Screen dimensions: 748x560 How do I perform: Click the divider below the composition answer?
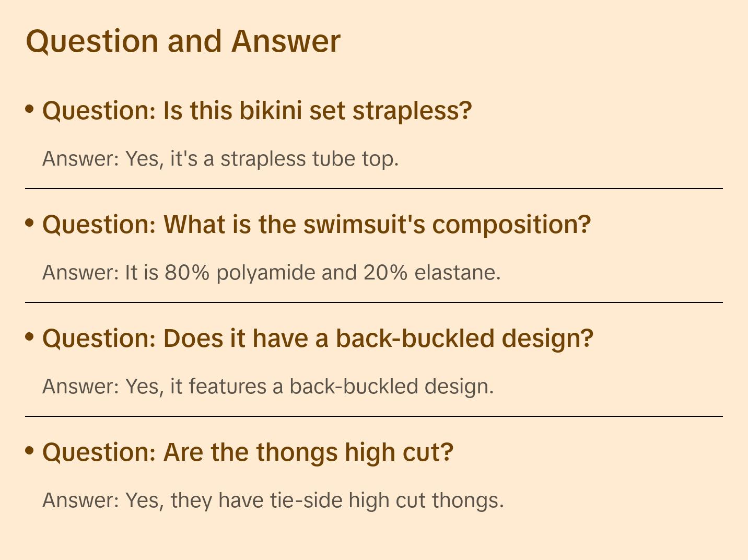coord(373,302)
